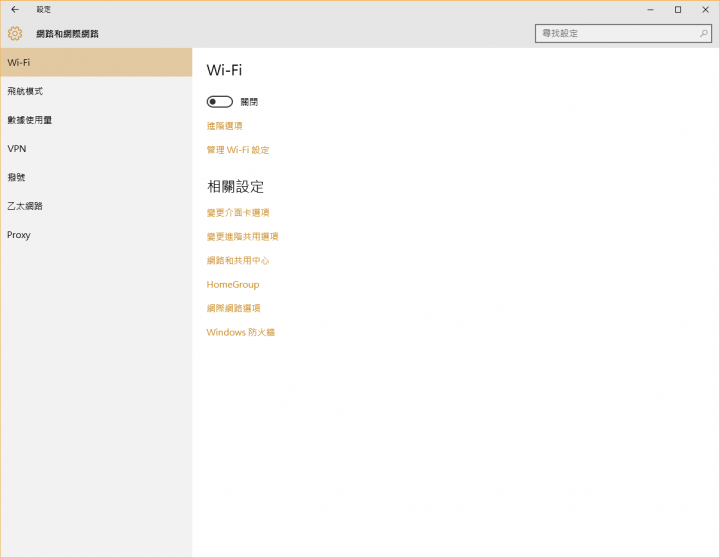Viewport: 720px width, 558px height.
Task: Click the settings gear icon
Action: pos(15,34)
